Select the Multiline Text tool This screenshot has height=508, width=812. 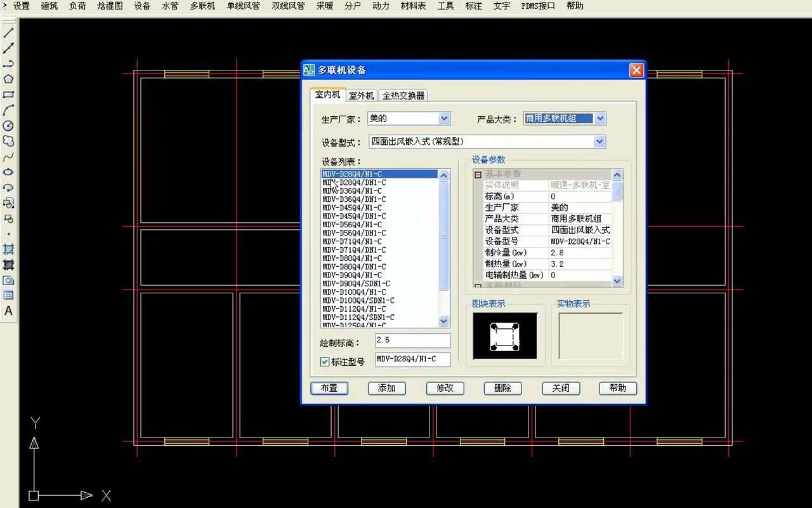[x=8, y=311]
